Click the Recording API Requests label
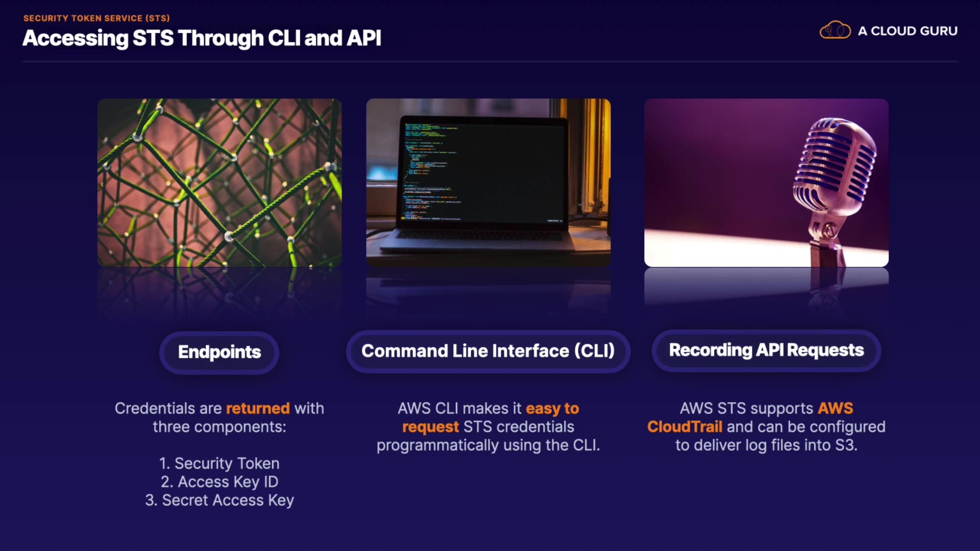Screen dimensions: 980x551 click(x=766, y=350)
